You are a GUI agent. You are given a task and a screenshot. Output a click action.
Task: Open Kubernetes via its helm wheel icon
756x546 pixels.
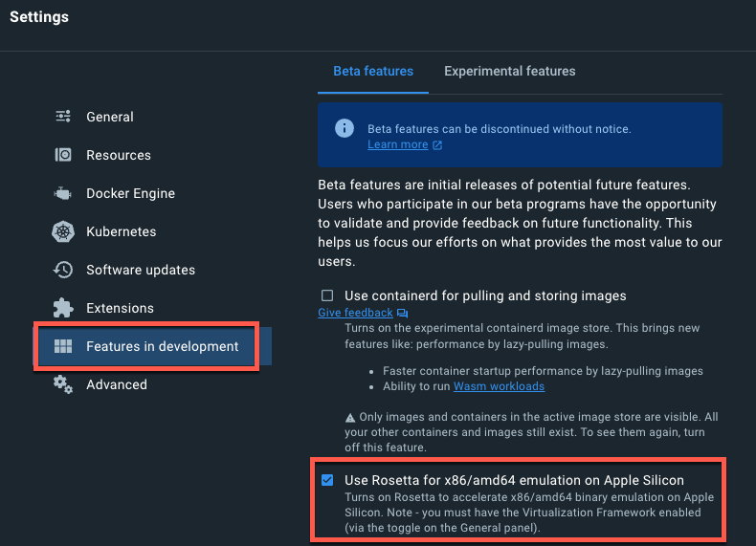[63, 231]
